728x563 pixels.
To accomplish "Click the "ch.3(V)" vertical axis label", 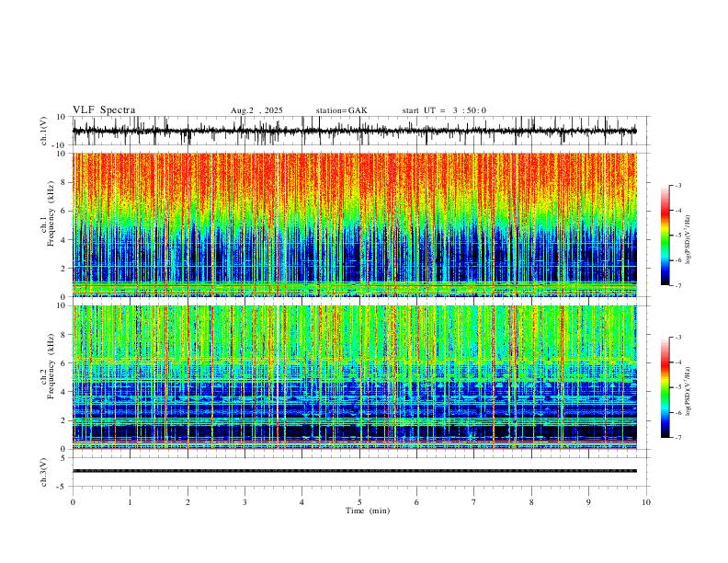I will (44, 472).
